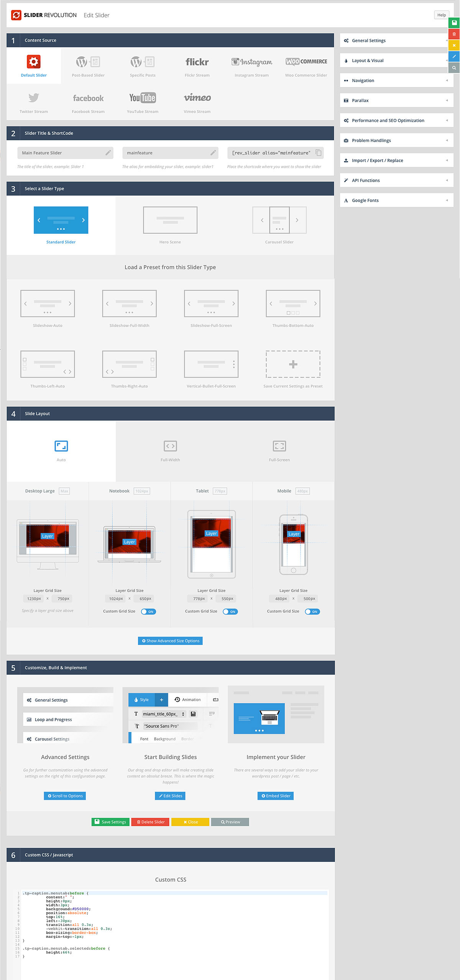This screenshot has height=980, width=460.
Task: Open the Desktop Large size tab
Action: tap(48, 491)
